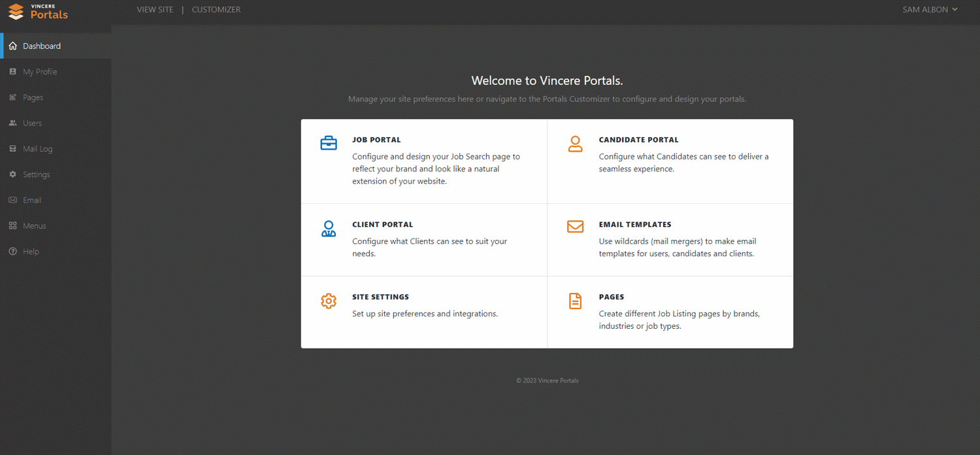Click 'Set up site preferences and integrations'
980x455 pixels.
point(425,314)
